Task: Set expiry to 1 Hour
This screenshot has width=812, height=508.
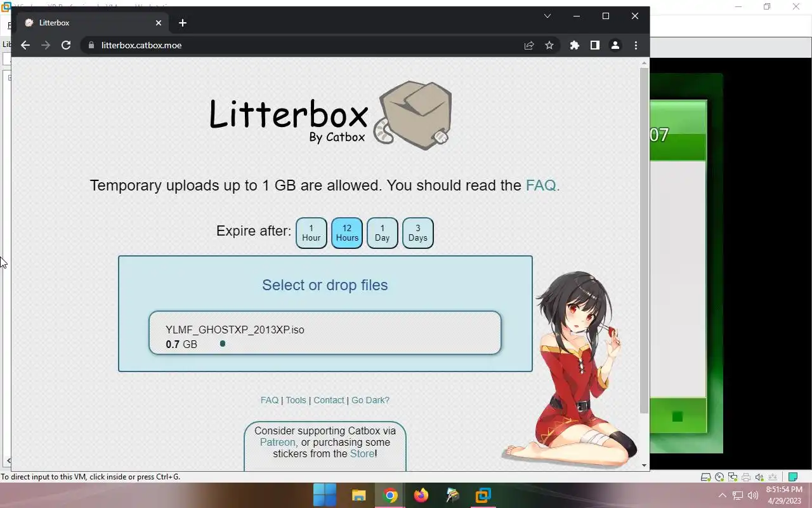Action: tap(311, 233)
